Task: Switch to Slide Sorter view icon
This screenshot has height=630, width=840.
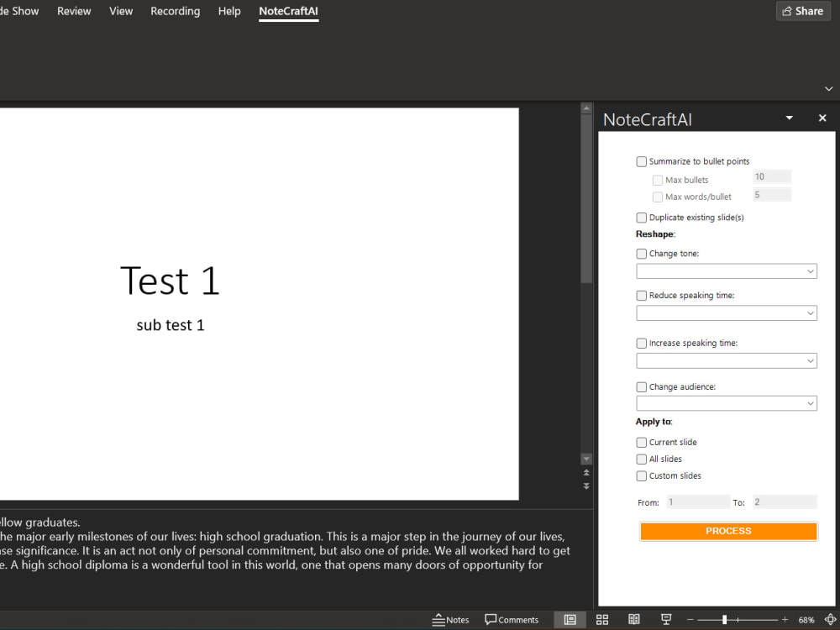Action: [602, 620]
